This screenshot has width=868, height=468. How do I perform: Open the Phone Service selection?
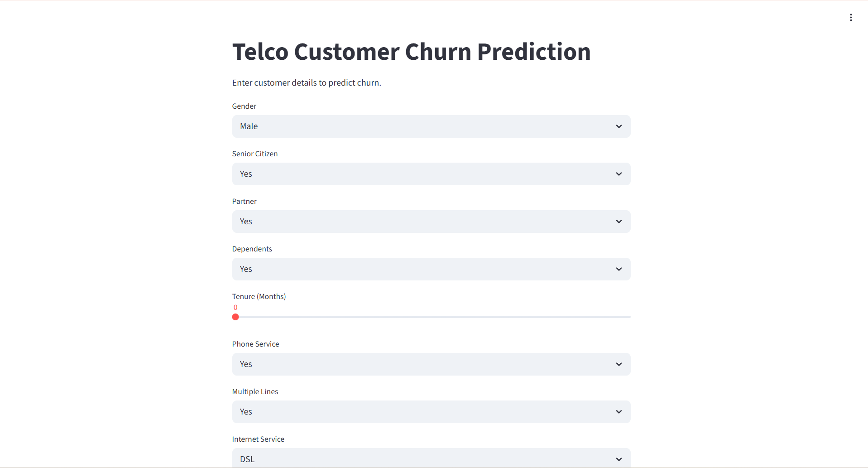430,364
